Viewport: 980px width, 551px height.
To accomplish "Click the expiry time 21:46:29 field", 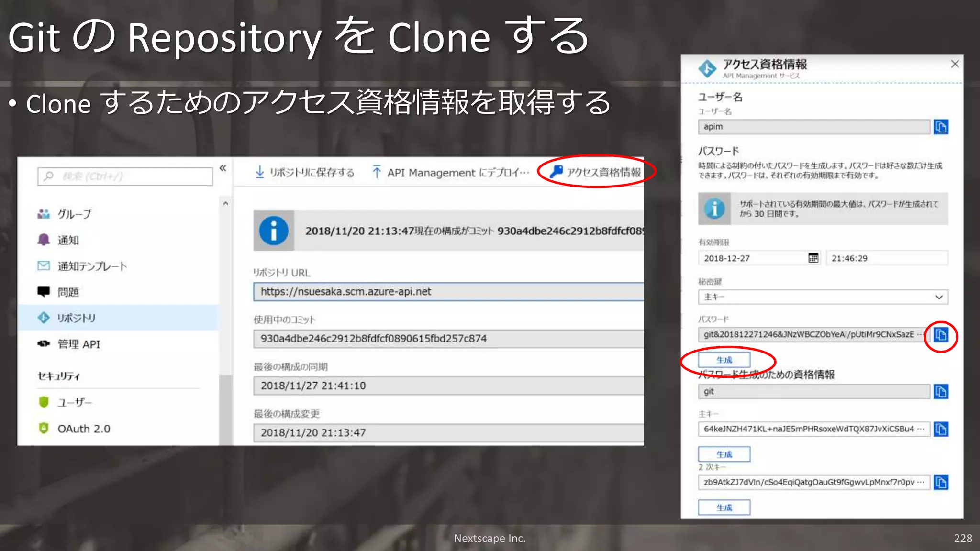I will tap(887, 258).
